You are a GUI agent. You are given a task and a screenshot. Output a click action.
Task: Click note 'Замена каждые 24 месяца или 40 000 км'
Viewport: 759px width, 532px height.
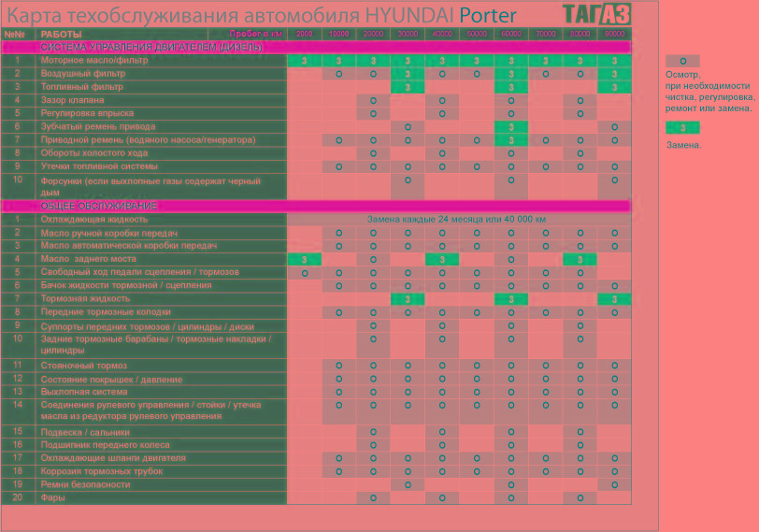pyautogui.click(x=456, y=220)
